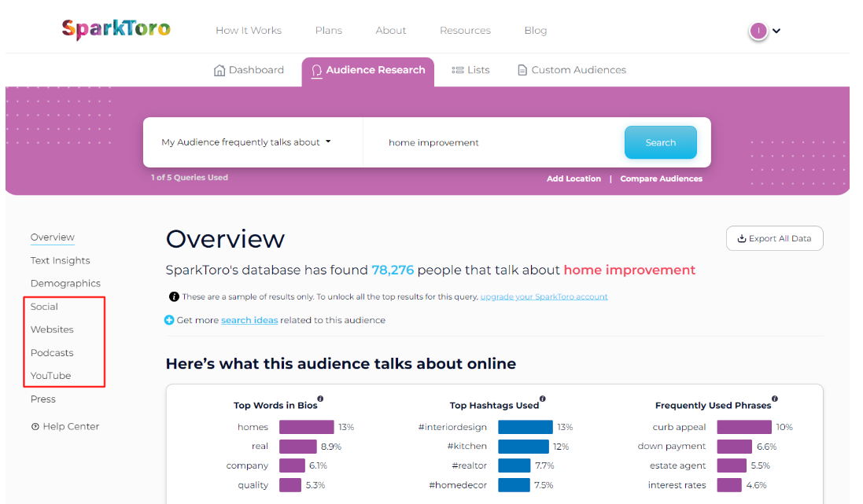Image resolution: width=863 pixels, height=504 pixels.
Task: Click the home improvement search field
Action: pyautogui.click(x=494, y=142)
